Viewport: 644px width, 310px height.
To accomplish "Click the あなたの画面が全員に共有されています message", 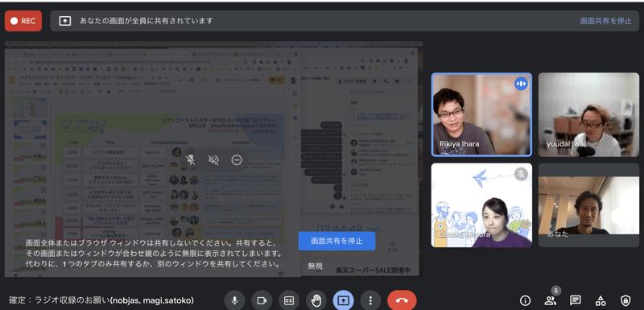I will [x=147, y=21].
